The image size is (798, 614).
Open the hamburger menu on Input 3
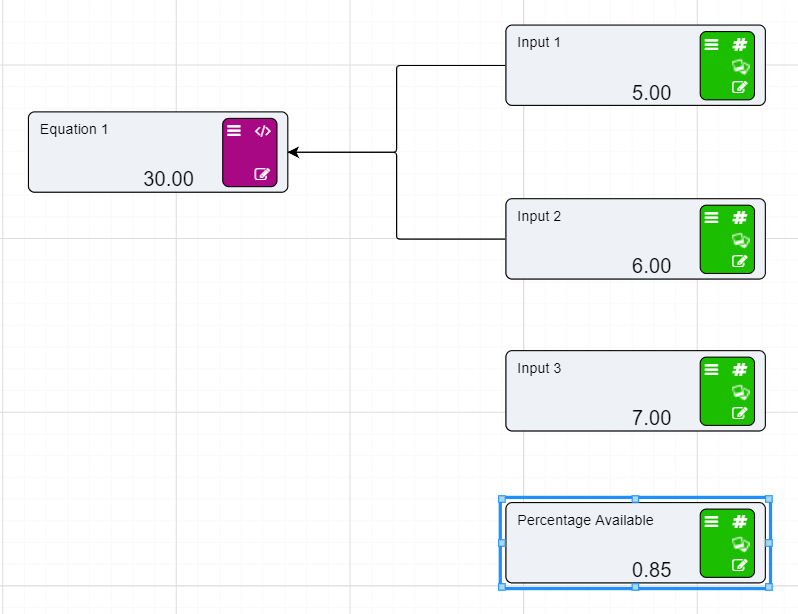point(711,369)
